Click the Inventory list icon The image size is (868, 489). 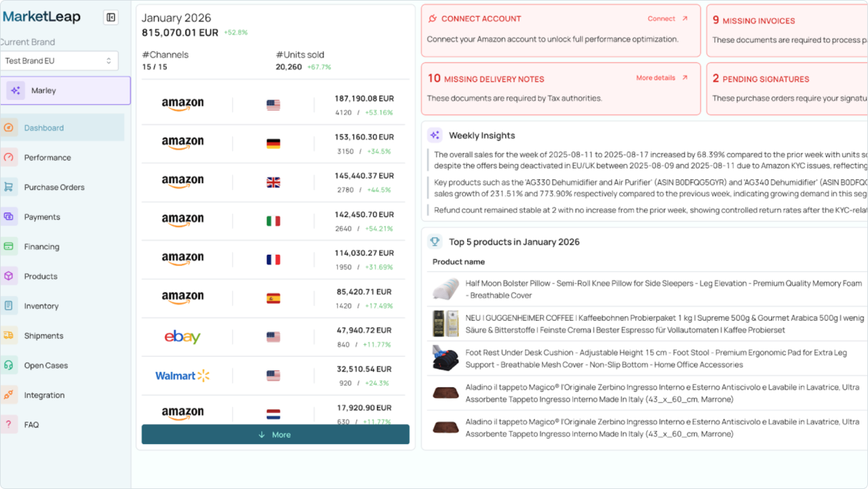9,306
